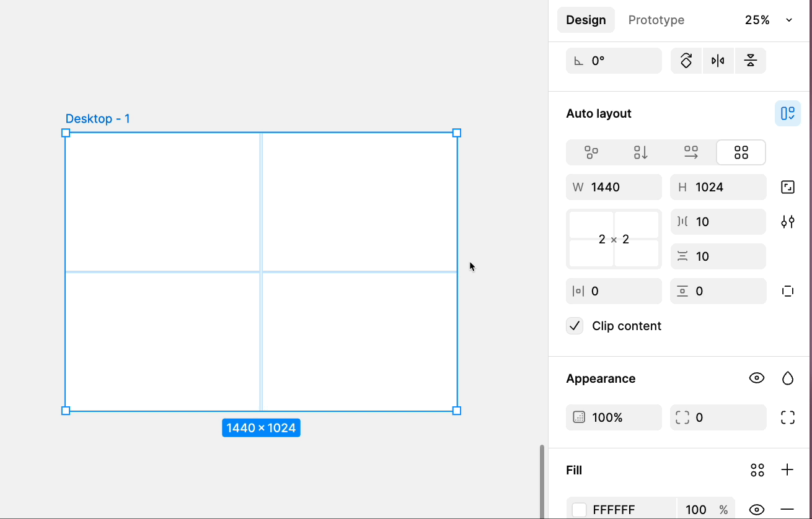Add a new fill with plus button
The height and width of the screenshot is (519, 812).
pos(787,470)
